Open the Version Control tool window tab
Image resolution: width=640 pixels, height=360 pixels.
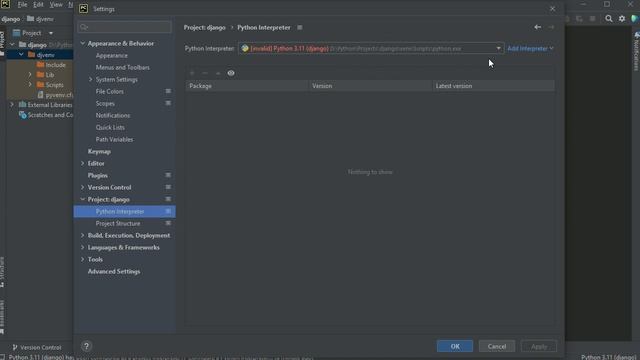[37, 347]
